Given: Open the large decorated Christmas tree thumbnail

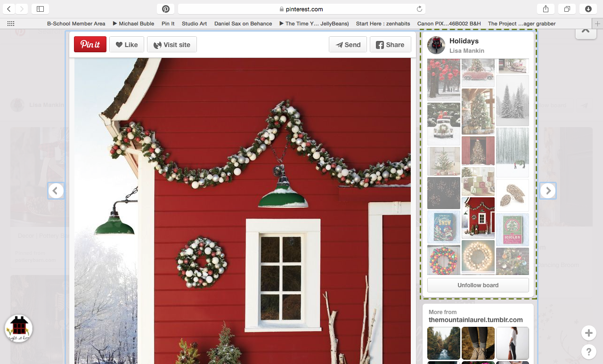Looking at the screenshot, I should point(478,112).
